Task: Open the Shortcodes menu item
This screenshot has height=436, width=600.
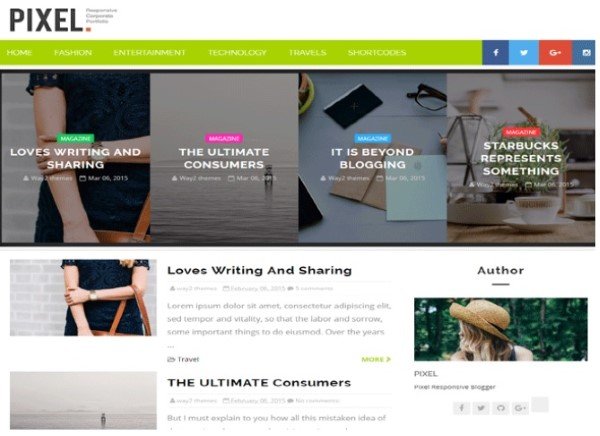Action: point(377,52)
